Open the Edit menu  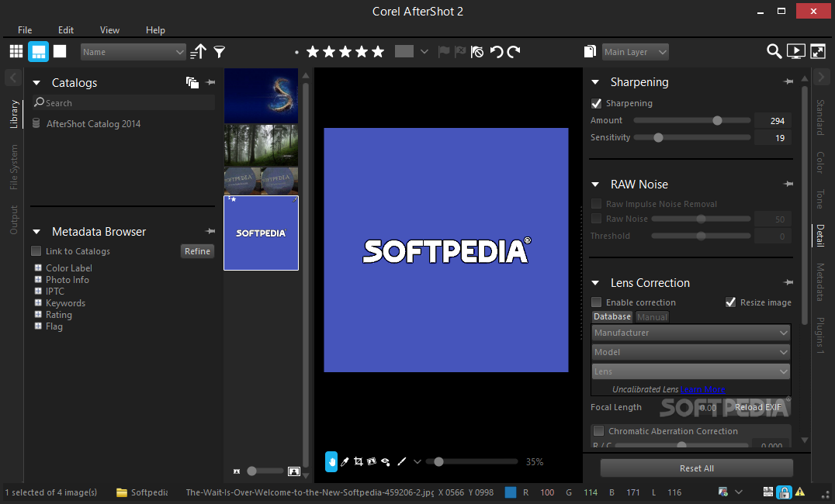pos(65,29)
